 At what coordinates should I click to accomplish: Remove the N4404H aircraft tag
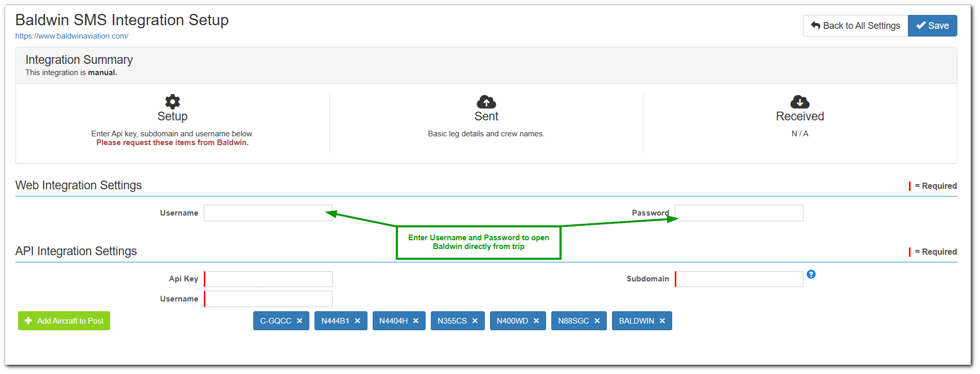pyautogui.click(x=416, y=321)
